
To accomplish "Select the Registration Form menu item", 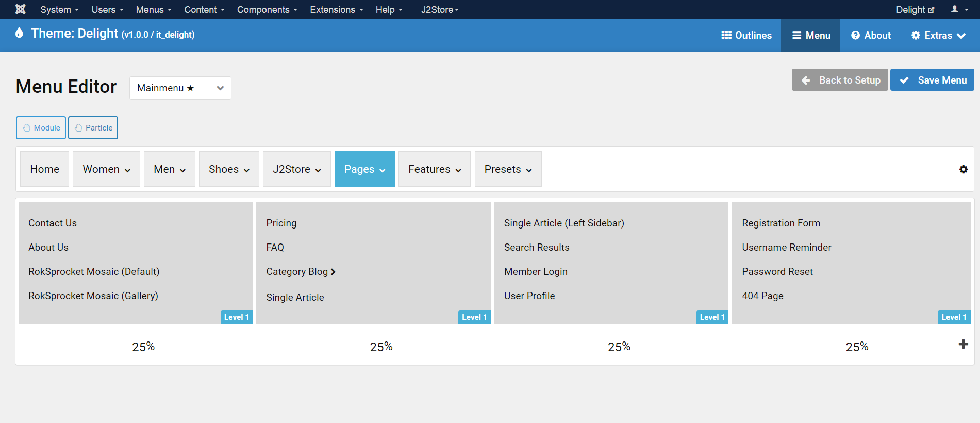I will pyautogui.click(x=780, y=223).
